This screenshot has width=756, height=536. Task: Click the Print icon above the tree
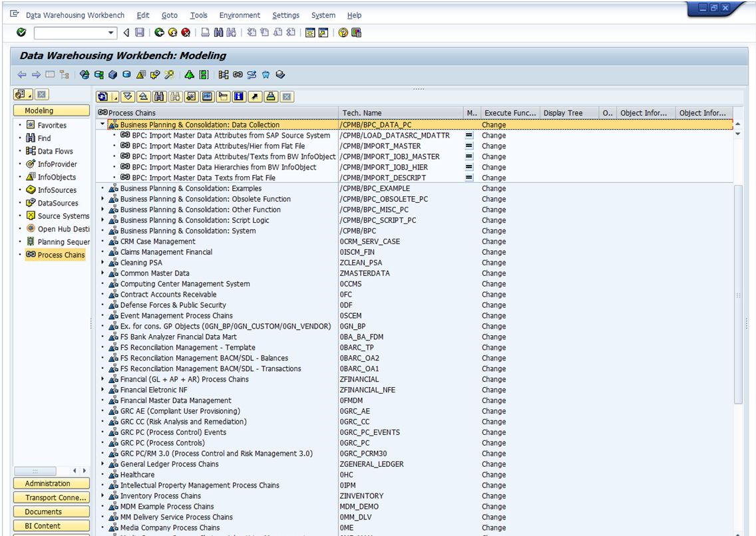point(270,97)
